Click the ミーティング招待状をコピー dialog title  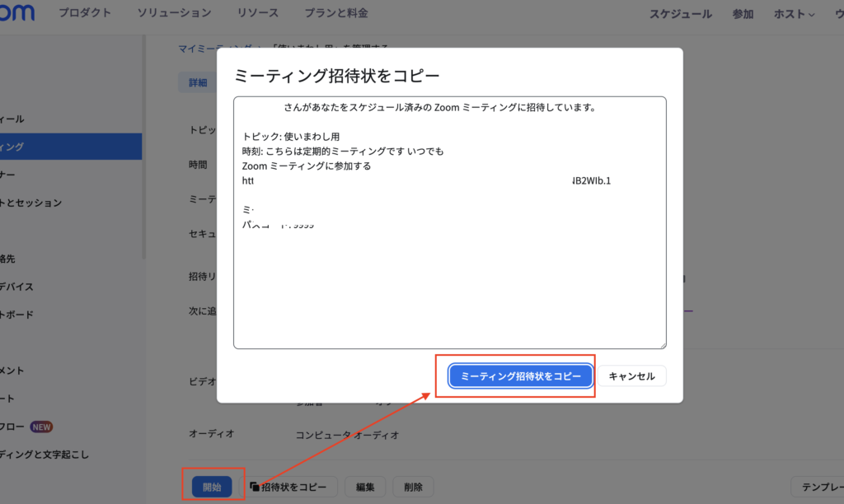336,75
